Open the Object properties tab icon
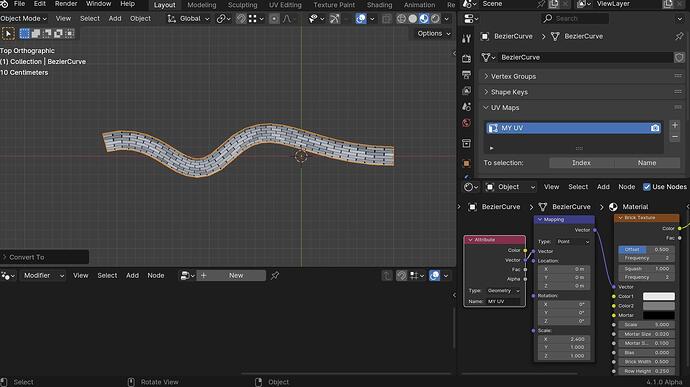Viewport: 690px width, 387px height. coord(466,163)
